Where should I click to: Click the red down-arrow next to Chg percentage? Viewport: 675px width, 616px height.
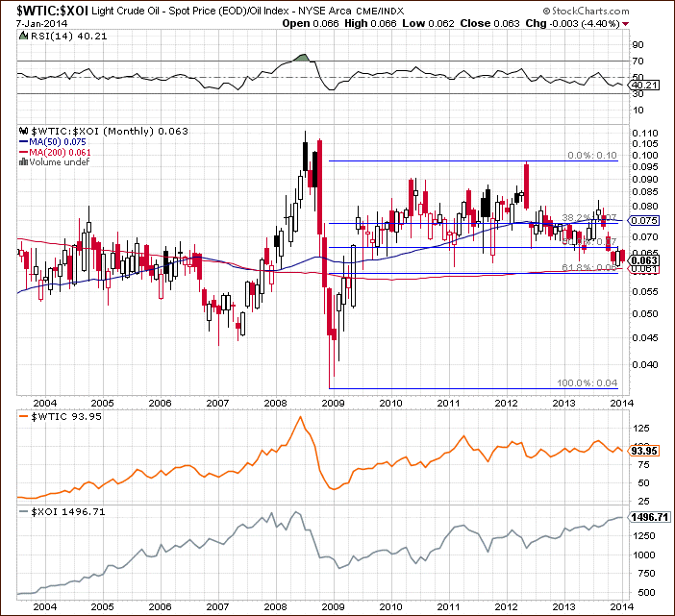(626, 24)
